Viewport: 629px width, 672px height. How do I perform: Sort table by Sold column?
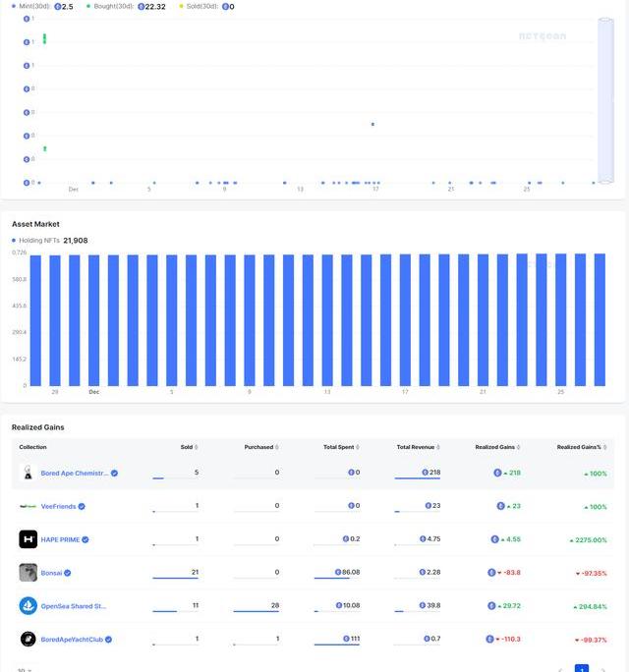pyautogui.click(x=188, y=447)
